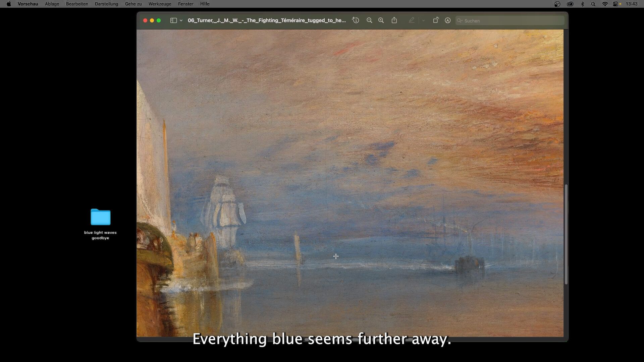Viewport: 644px width, 362px height.
Task: Open the highlight color dropdown arrow
Action: pyautogui.click(x=423, y=20)
